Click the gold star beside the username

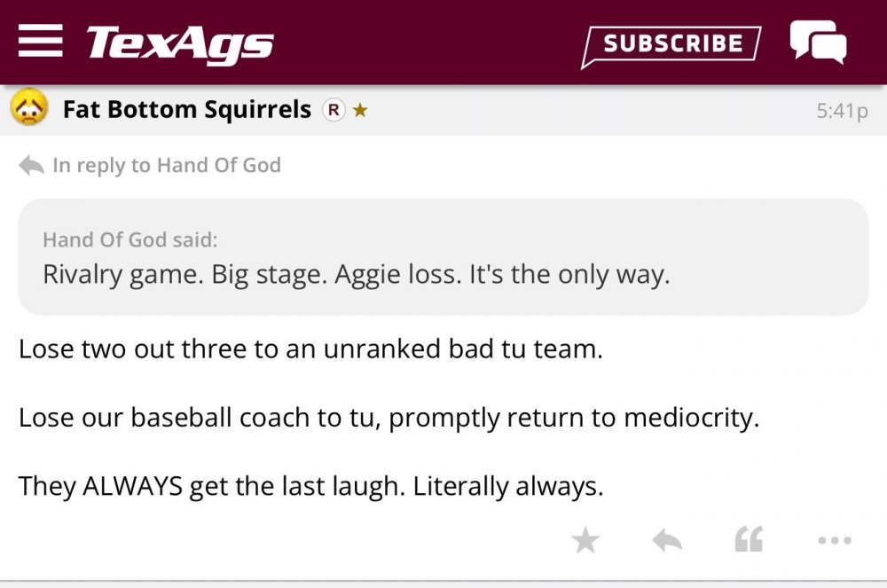coord(359,111)
